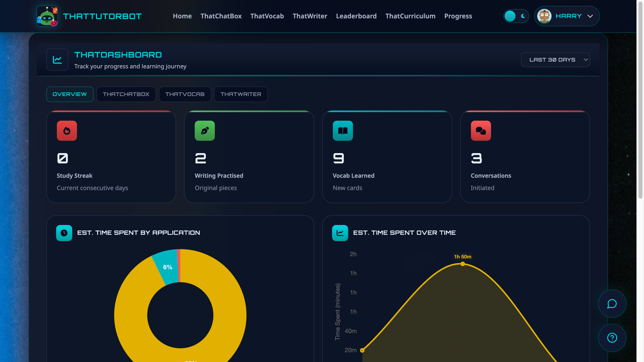Click the Writing Practised value 2
Image resolution: width=644 pixels, height=362 pixels.
(200, 158)
